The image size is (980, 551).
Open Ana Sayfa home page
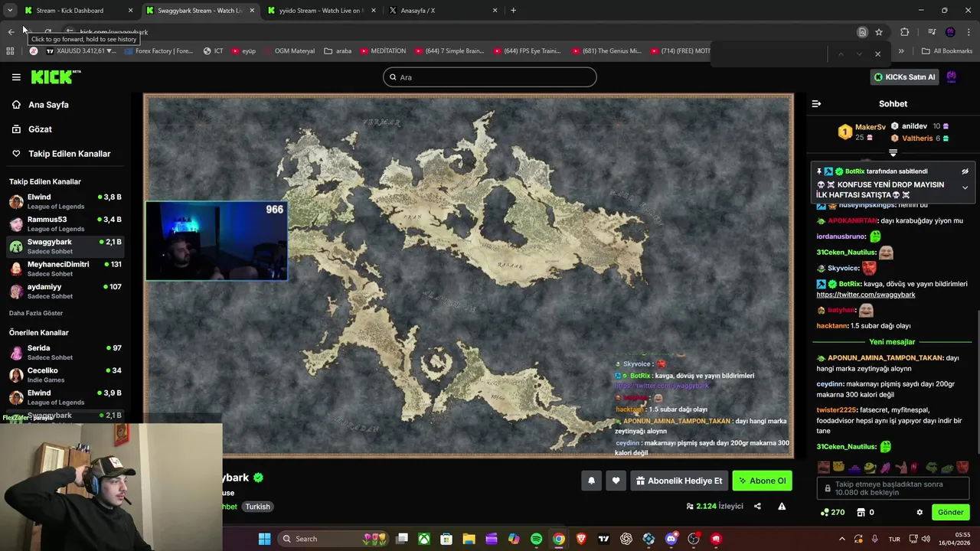click(48, 105)
